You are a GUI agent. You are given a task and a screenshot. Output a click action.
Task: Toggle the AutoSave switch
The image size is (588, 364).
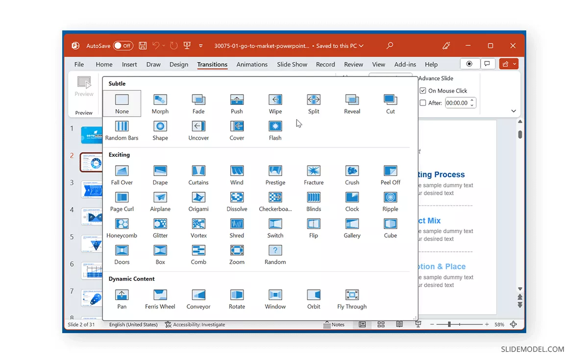(123, 46)
